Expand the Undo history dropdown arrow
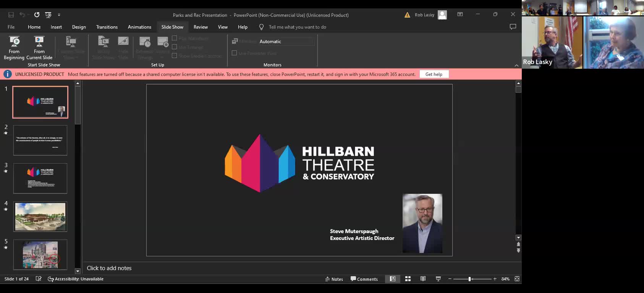The width and height of the screenshot is (644, 293). click(x=29, y=15)
